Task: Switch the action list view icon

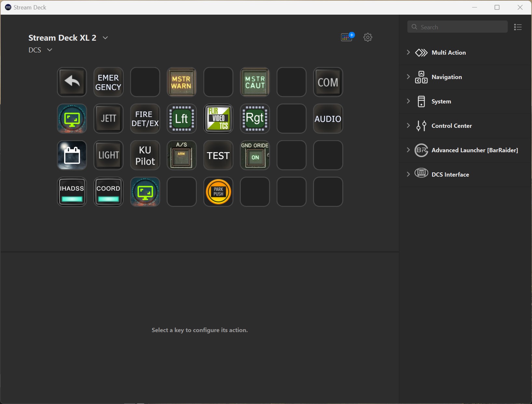Action: tap(518, 27)
